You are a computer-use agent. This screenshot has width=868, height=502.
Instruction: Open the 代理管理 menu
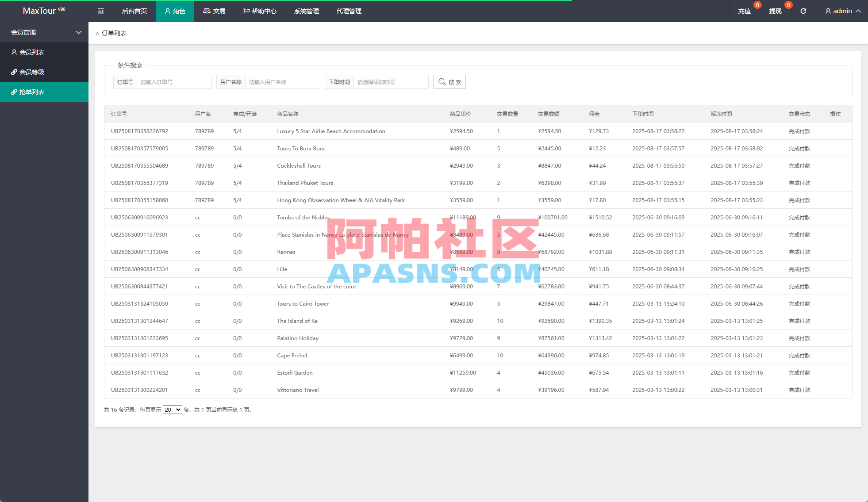(348, 11)
